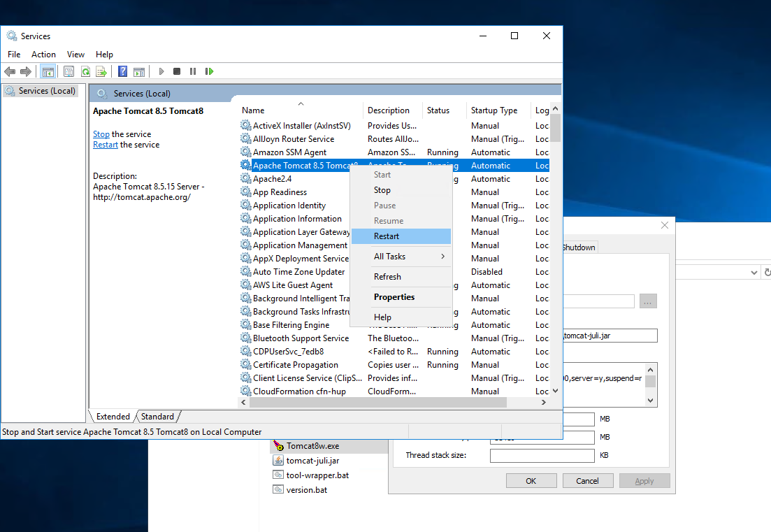Click OK in the properties dialog
Screen dimensions: 771x532
[x=531, y=481]
